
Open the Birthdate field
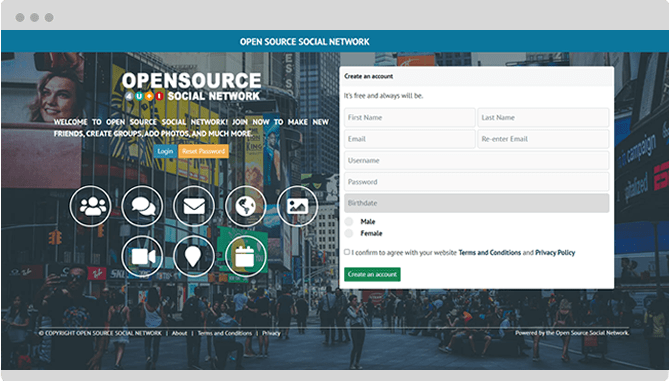click(x=477, y=203)
